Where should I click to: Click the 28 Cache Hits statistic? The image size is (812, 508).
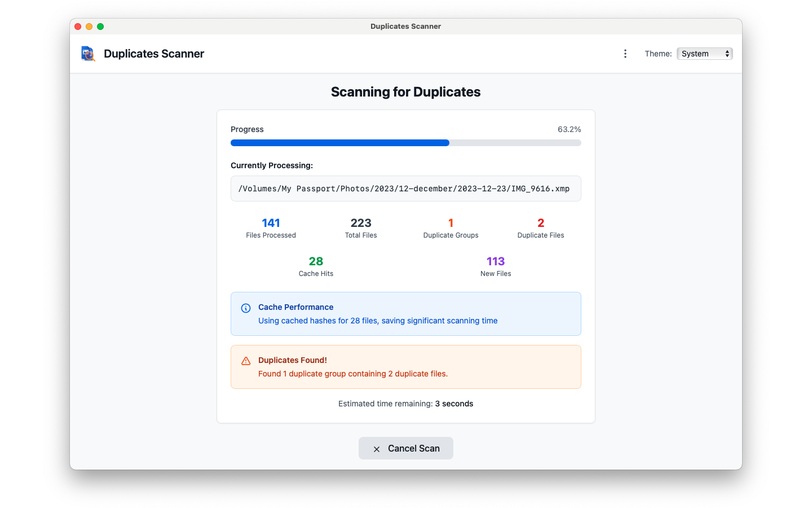[x=316, y=266]
